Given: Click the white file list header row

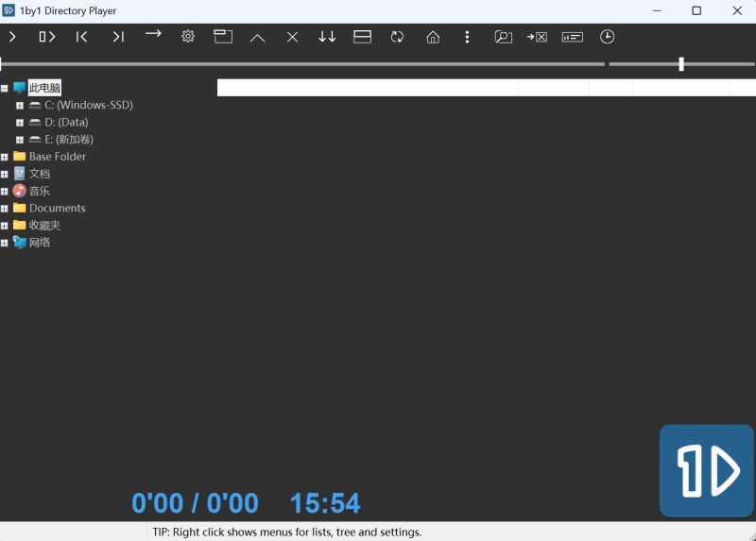Looking at the screenshot, I should tap(487, 88).
